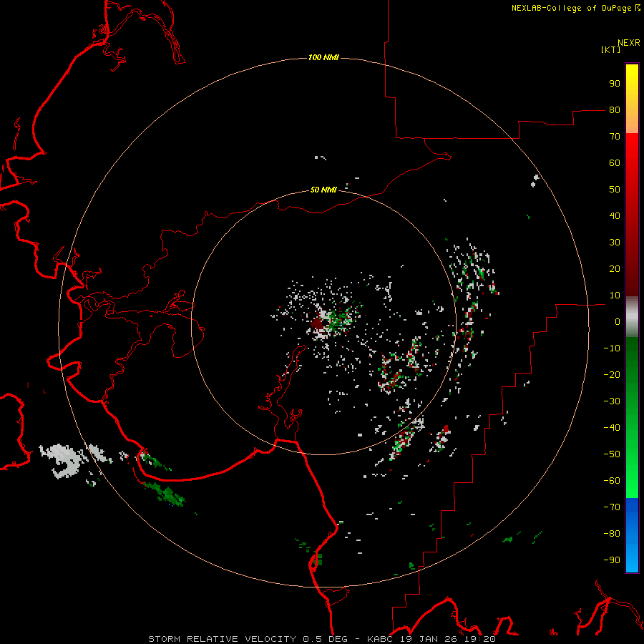This screenshot has width=644, height=644.
Task: Click the 40 value on velocity scale
Action: point(615,216)
